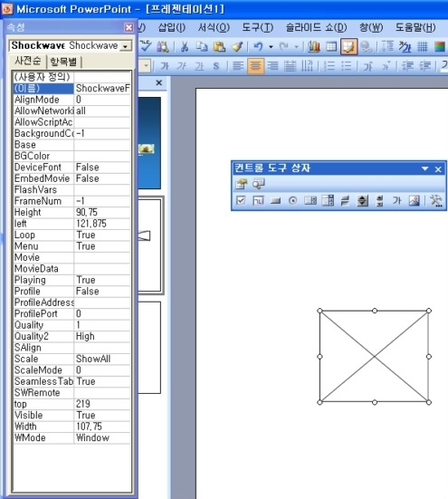
Task: Apply underline formatting icon
Action: [199, 66]
